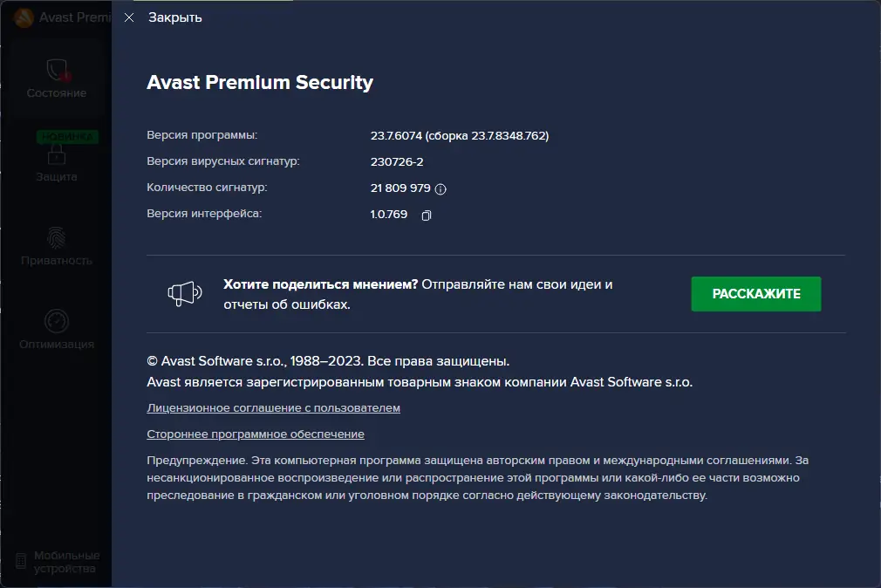
Task: Show info about the signature count
Action: [x=440, y=188]
